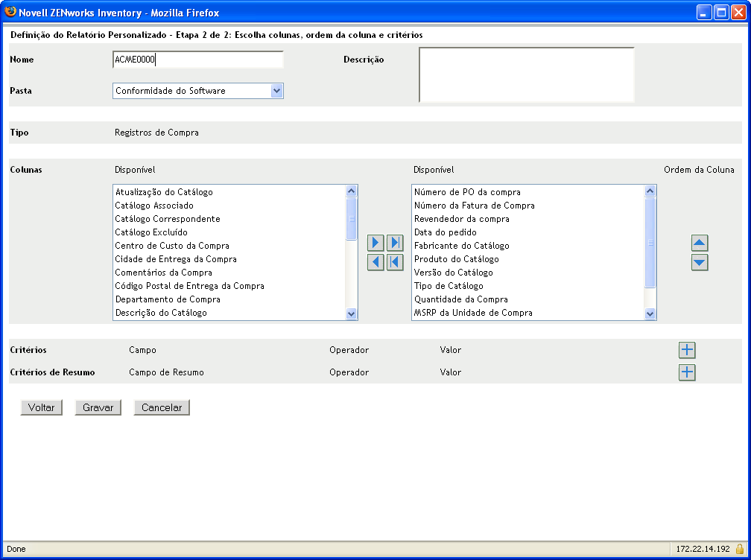The width and height of the screenshot is (751, 560).
Task: Click inside the Descrição text area
Action: pos(527,74)
